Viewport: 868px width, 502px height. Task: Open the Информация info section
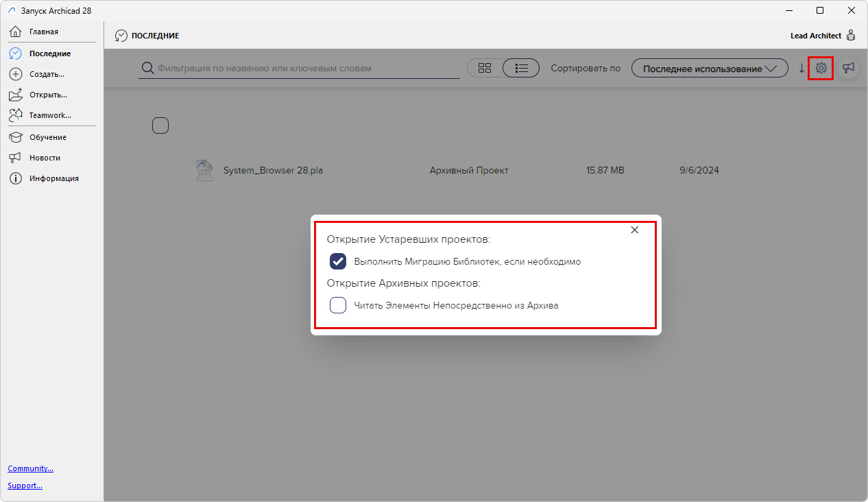(x=53, y=178)
